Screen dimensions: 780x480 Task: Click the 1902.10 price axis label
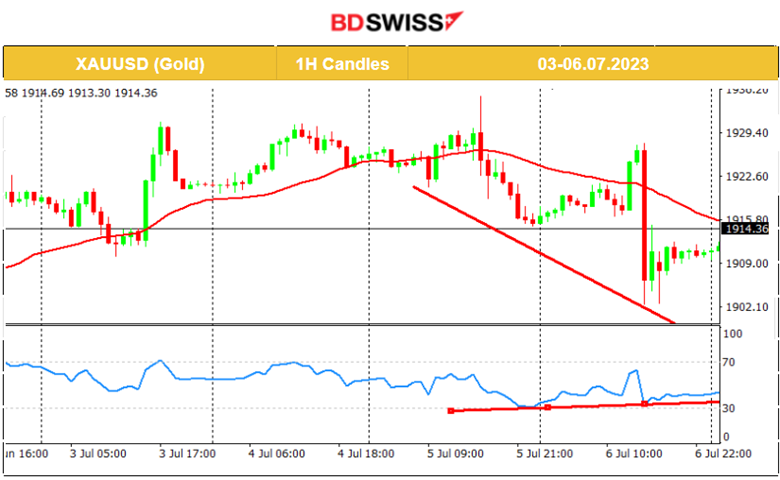pyautogui.click(x=747, y=307)
